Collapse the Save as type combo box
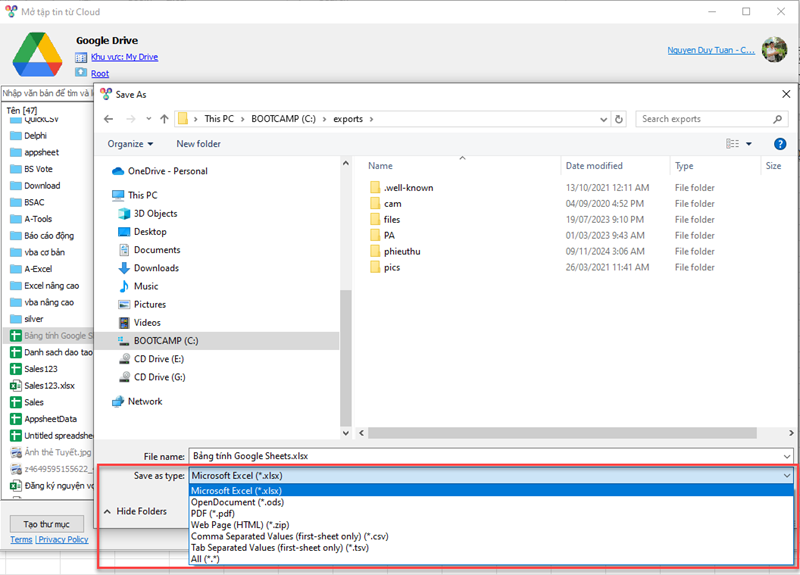Screen dimensions: 800x575 point(787,476)
